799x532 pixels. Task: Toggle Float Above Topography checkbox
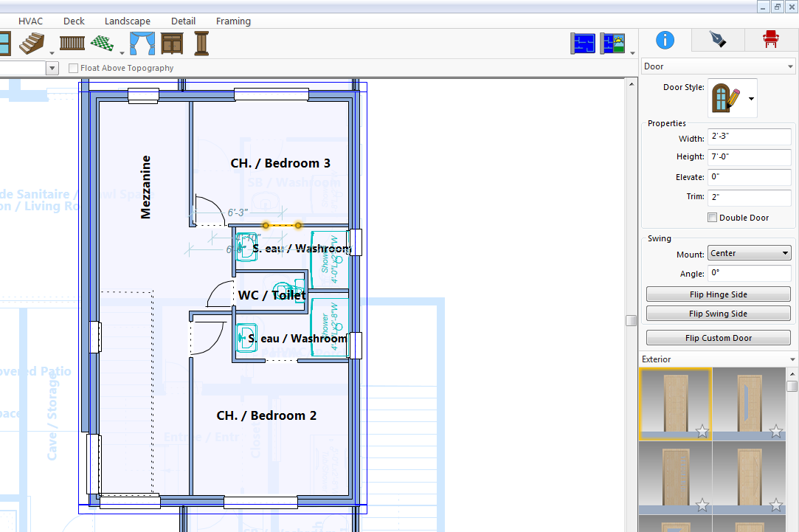[74, 68]
